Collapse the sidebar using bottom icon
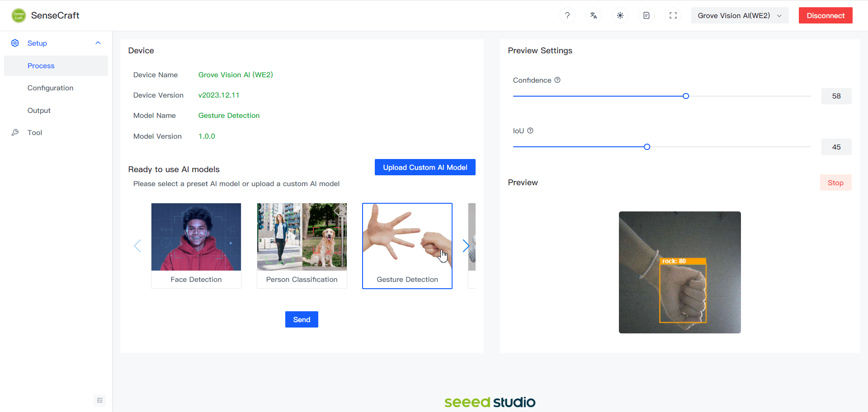The width and height of the screenshot is (868, 412). point(100,400)
